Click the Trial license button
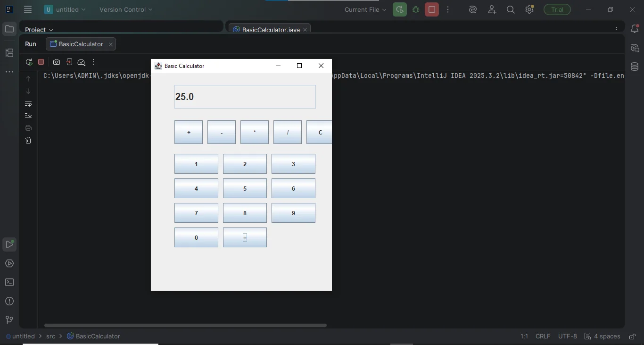 (x=557, y=9)
